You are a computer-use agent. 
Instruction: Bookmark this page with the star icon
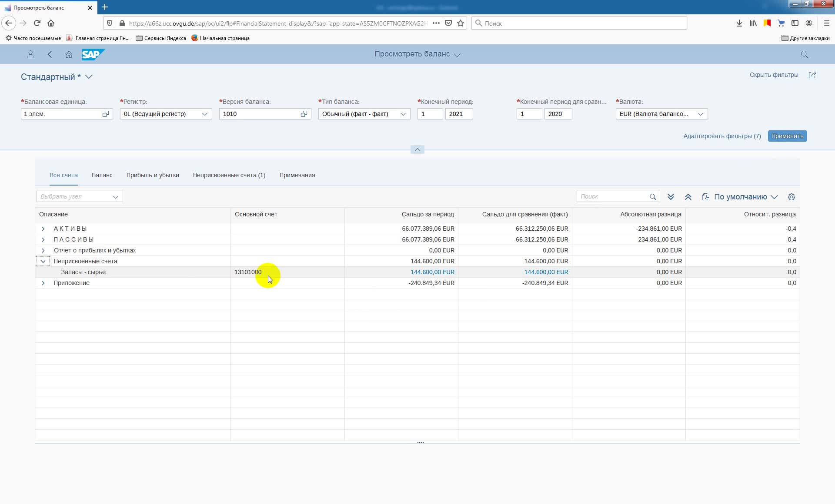(461, 23)
